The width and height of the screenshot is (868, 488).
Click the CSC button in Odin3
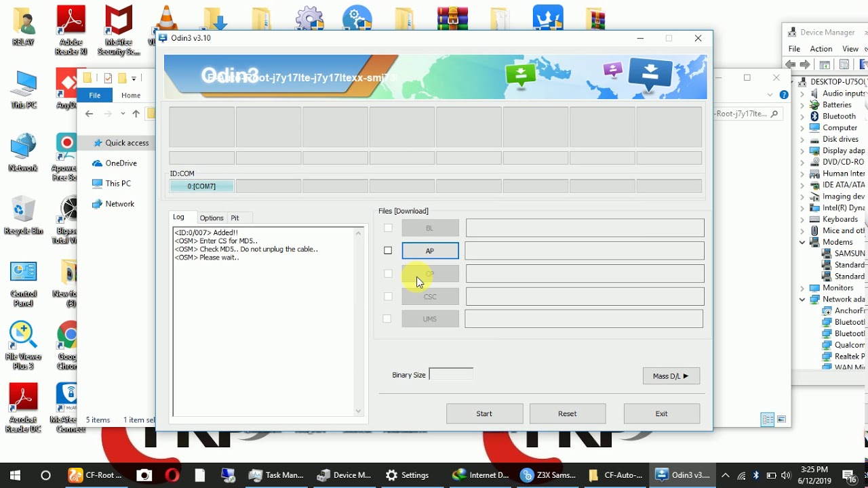click(x=430, y=296)
